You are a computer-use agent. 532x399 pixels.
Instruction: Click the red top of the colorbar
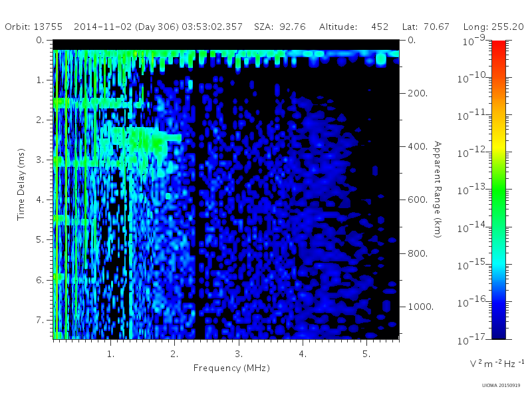[499, 46]
